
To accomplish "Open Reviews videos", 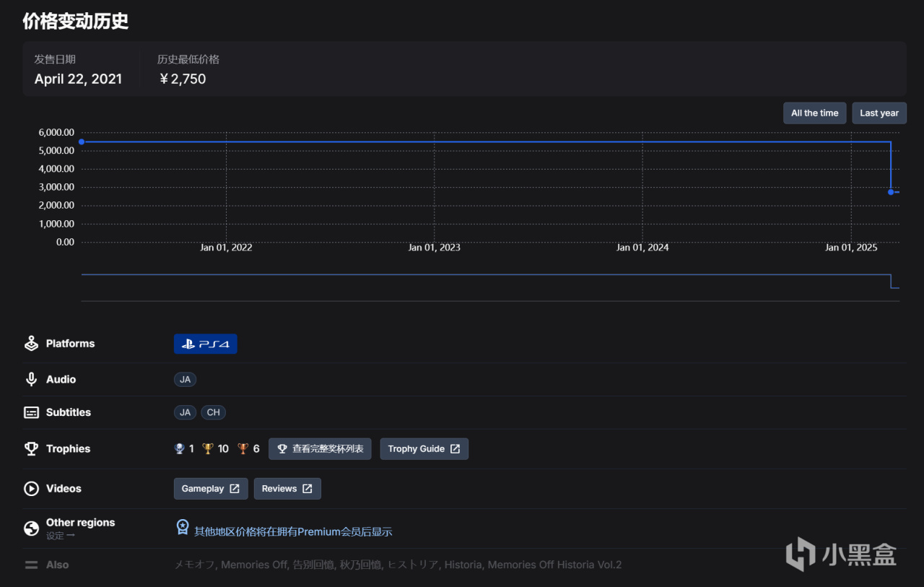I will (x=287, y=489).
